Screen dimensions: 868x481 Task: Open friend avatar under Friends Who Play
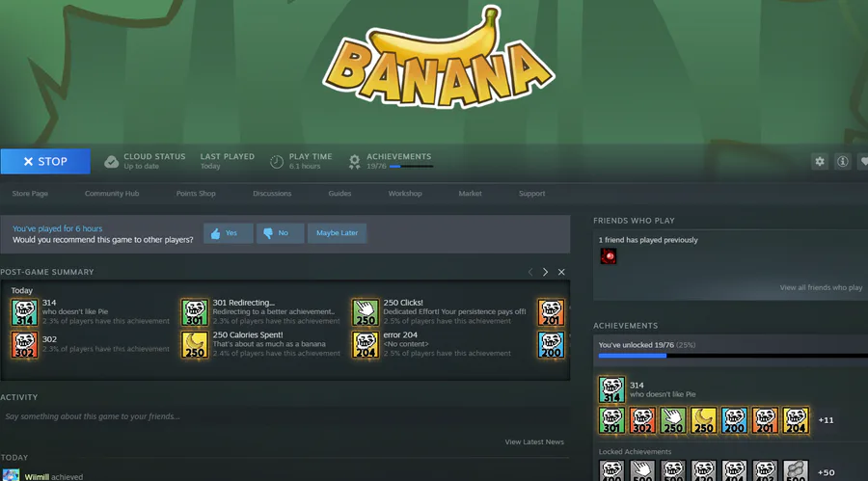coord(609,256)
